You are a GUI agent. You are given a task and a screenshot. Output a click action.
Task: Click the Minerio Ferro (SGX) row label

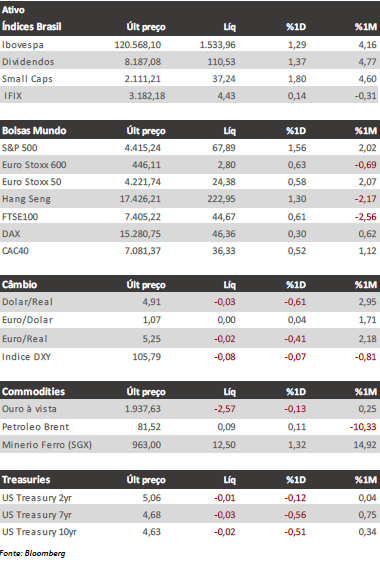click(x=47, y=445)
